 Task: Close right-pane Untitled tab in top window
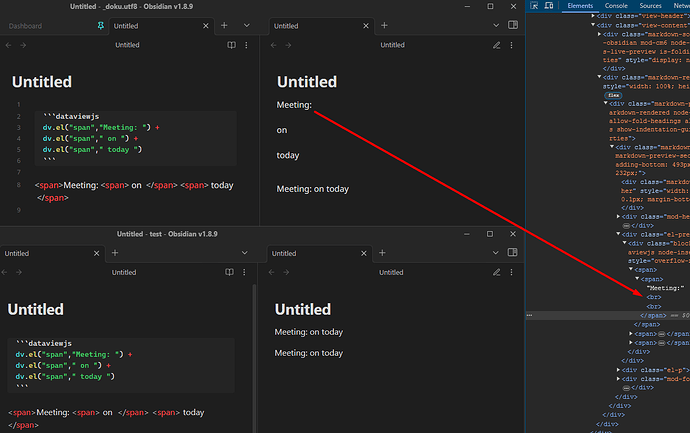pos(366,26)
